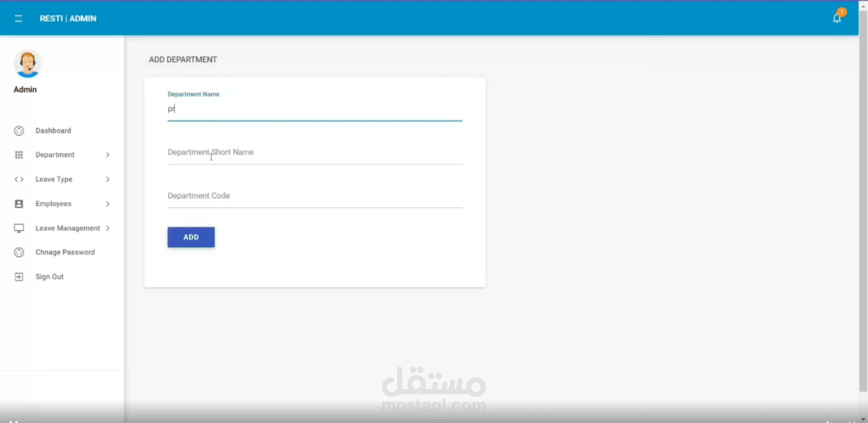Toggle the sidebar with the hamburger menu

(x=19, y=18)
